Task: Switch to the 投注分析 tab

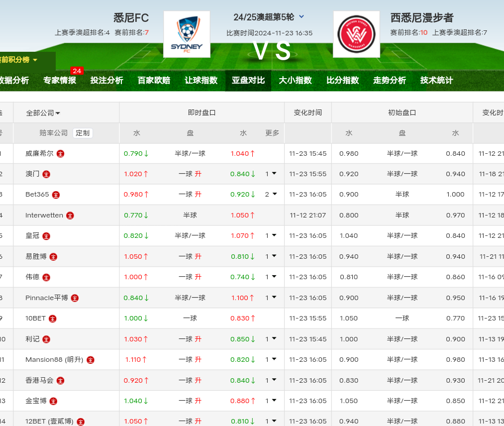Action: click(106, 81)
